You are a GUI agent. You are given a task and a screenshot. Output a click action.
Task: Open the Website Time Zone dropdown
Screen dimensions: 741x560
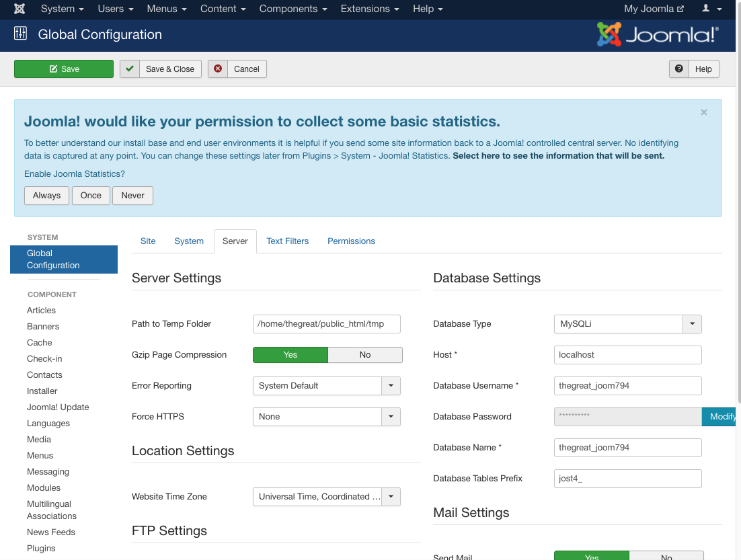pos(327,497)
